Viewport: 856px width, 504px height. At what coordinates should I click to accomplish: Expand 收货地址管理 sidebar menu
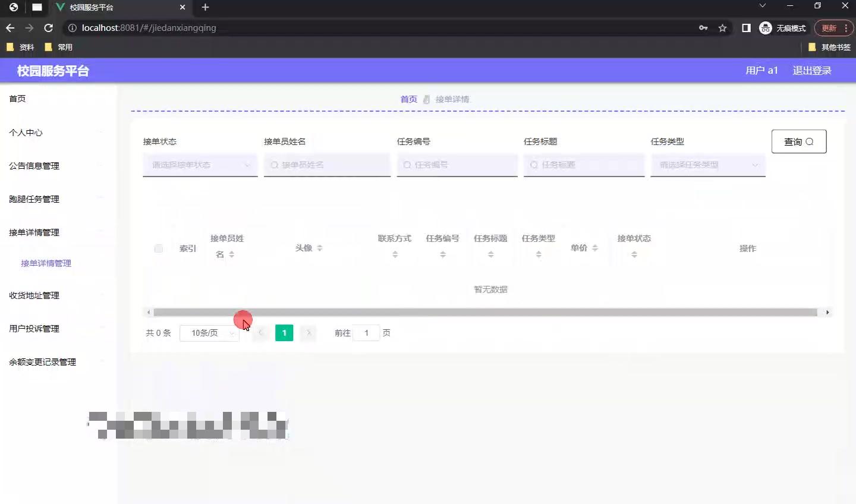[58, 295]
